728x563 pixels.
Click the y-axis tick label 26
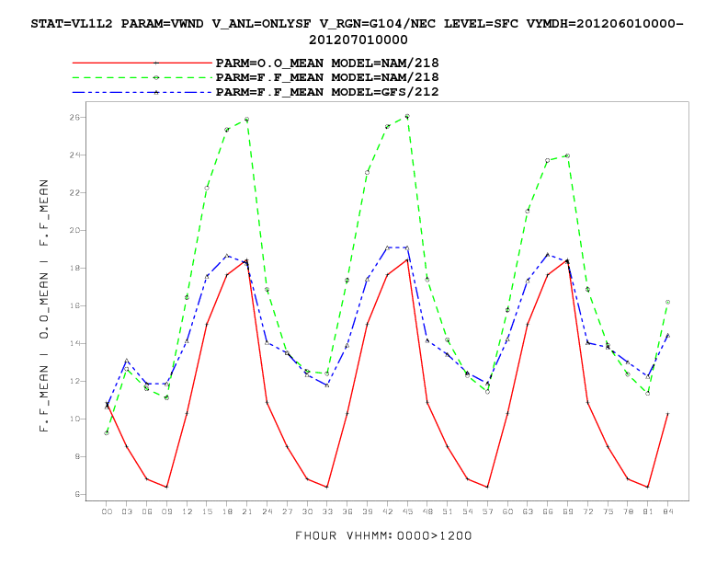coord(74,117)
